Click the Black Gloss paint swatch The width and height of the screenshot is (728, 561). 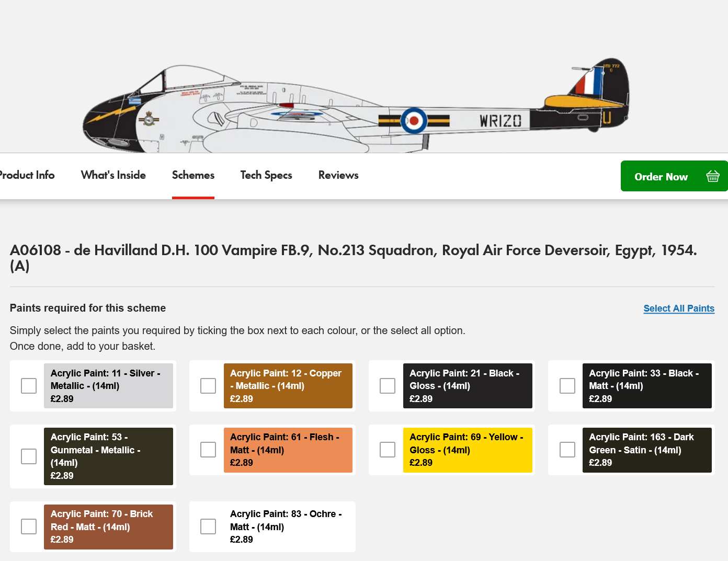point(468,386)
